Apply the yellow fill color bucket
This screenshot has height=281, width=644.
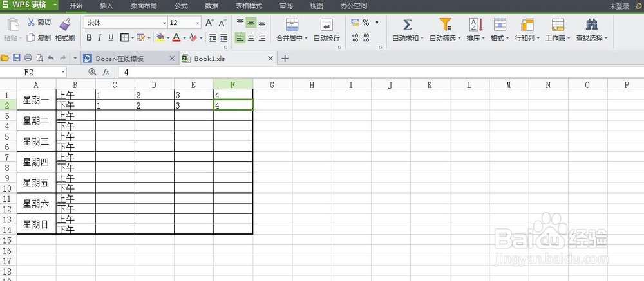(160, 38)
